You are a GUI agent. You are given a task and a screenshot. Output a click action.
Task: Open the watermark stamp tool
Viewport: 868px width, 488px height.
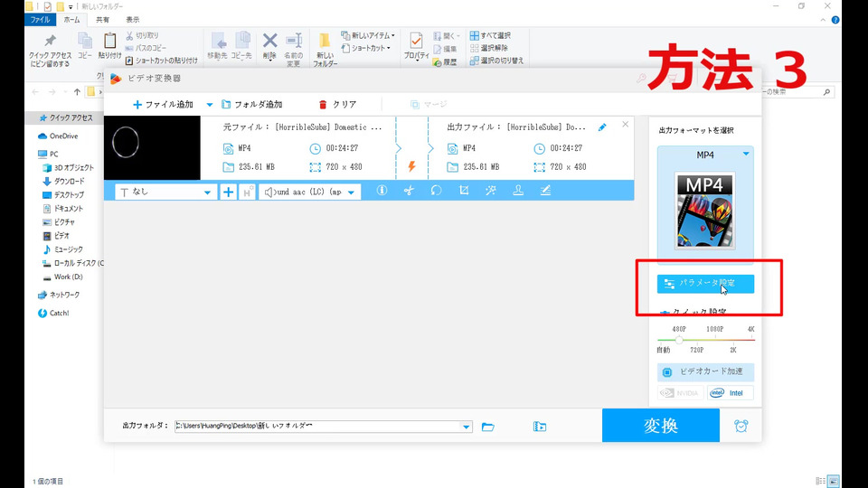pyautogui.click(x=518, y=191)
